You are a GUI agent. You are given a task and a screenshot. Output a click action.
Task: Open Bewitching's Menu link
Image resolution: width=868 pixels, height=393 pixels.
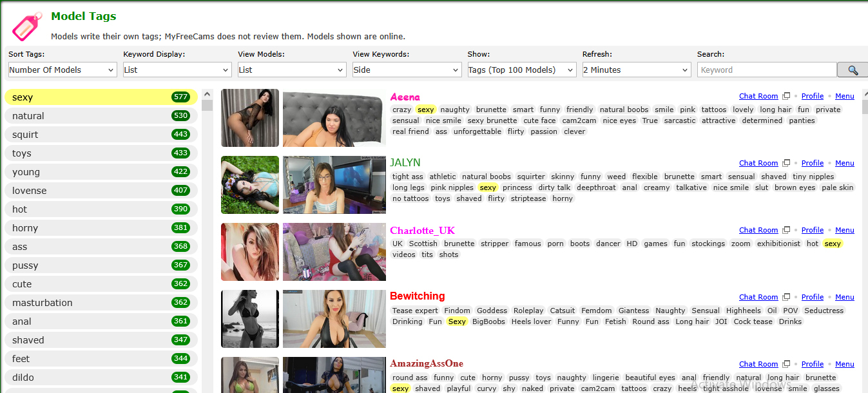[x=845, y=297]
